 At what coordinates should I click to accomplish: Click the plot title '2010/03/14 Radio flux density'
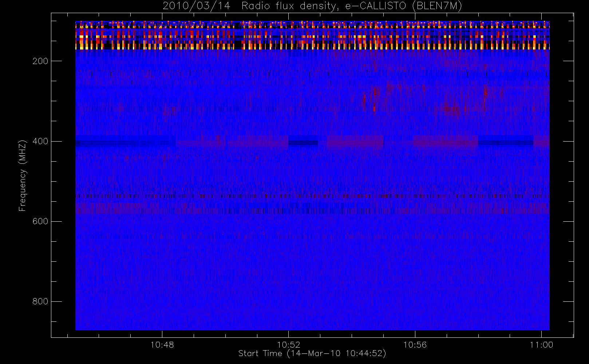click(312, 6)
